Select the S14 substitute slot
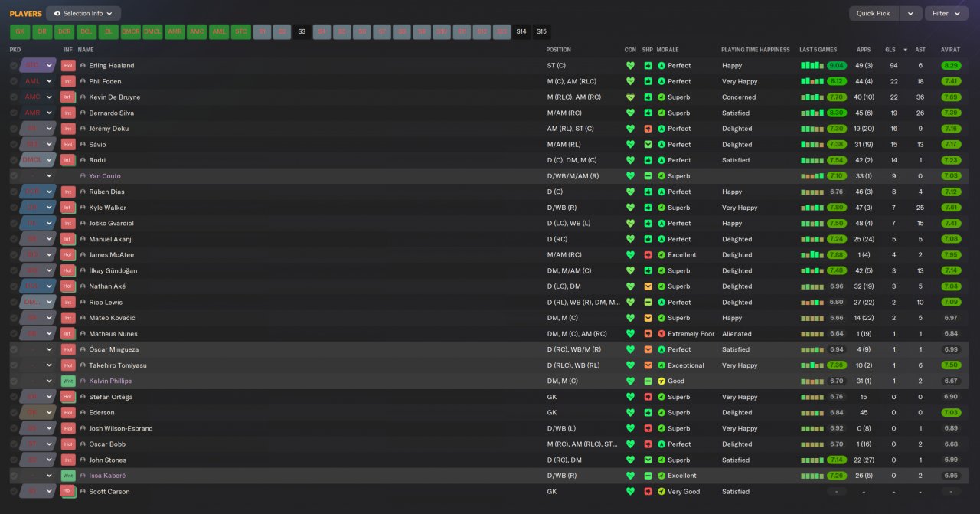This screenshot has height=514, width=980. point(521,31)
